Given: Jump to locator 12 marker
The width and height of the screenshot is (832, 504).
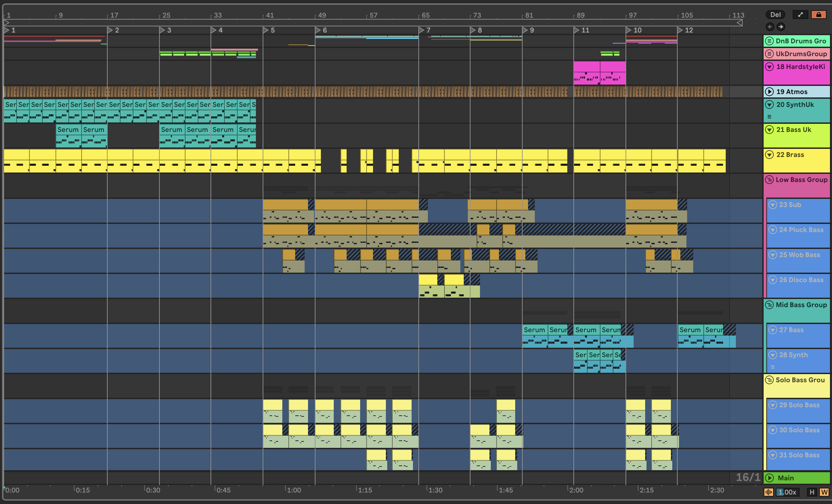Looking at the screenshot, I should coord(680,30).
